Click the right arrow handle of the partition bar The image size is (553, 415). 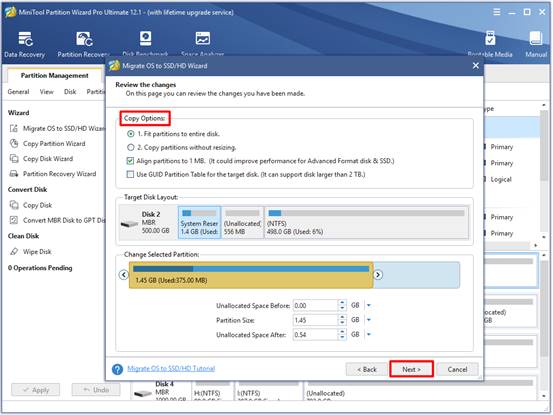[x=378, y=275]
